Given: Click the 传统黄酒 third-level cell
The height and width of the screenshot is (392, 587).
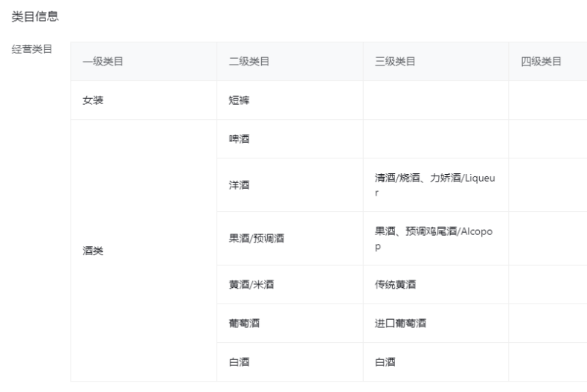Looking at the screenshot, I should [x=394, y=285].
